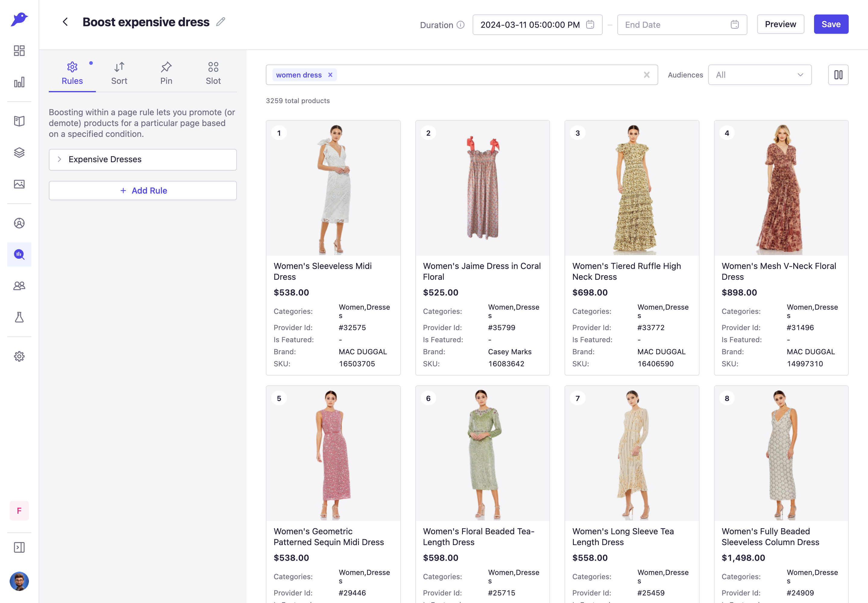This screenshot has width=868, height=603.
Task: Open the End Date calendar icon
Action: [x=735, y=24]
